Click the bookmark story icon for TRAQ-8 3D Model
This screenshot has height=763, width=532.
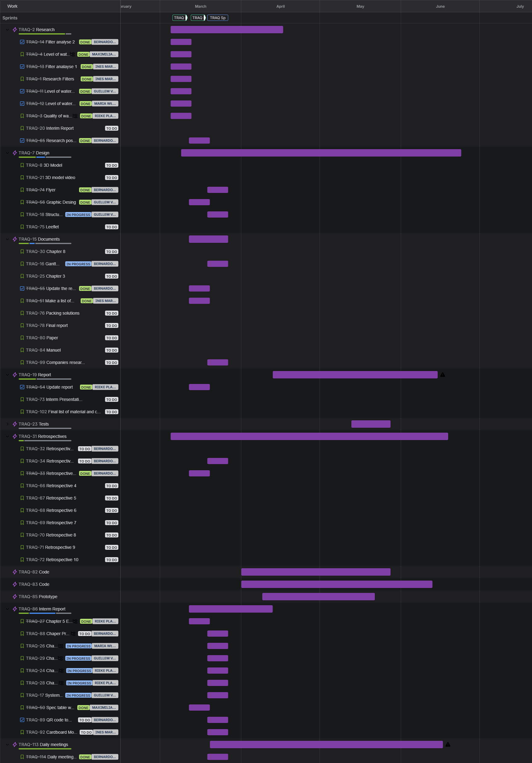tap(22, 165)
